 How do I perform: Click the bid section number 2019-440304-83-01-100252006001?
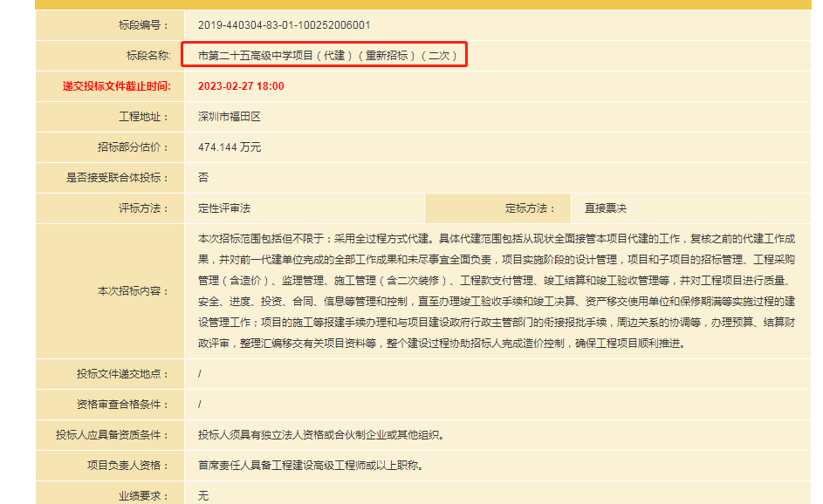click(284, 25)
